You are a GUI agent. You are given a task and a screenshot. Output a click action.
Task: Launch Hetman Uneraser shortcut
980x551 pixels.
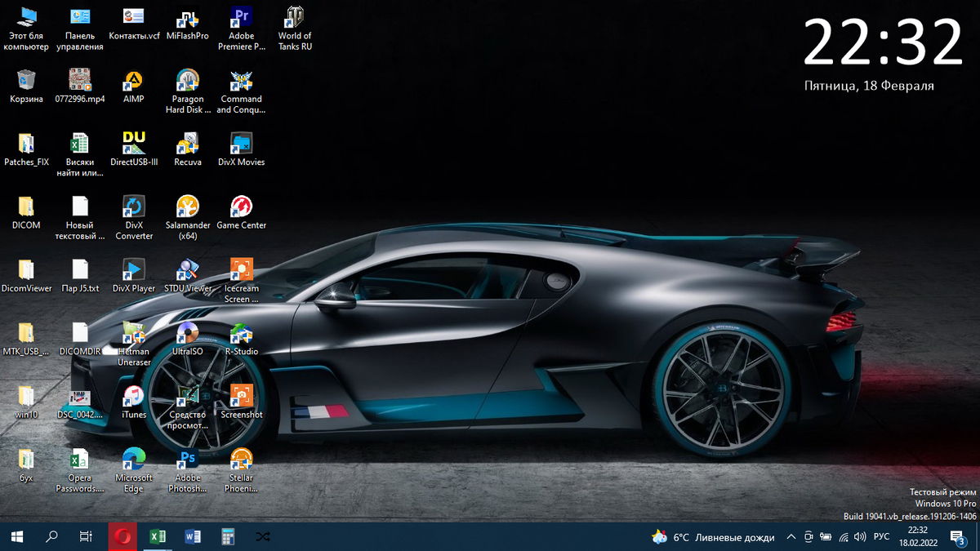134,343
